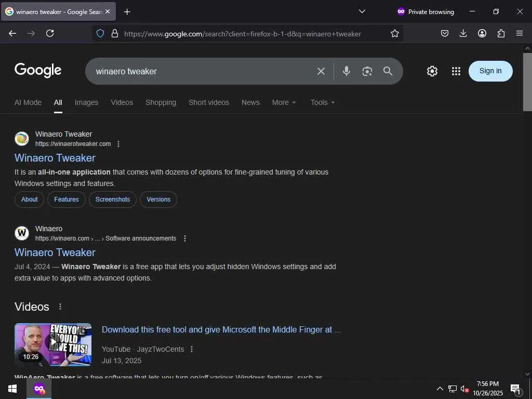Click the Software announcements breadcrumb text
The width and height of the screenshot is (532, 399).
coord(141,238)
